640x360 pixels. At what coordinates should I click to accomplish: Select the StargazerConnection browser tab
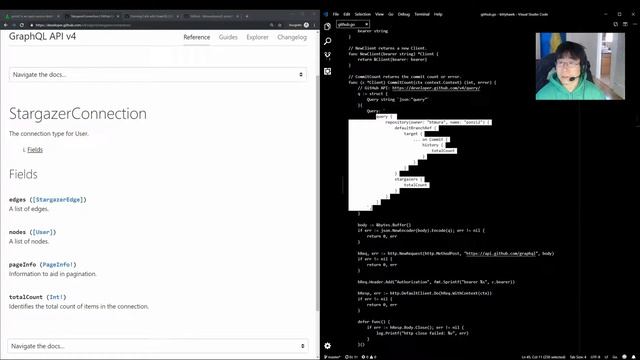pos(92,16)
